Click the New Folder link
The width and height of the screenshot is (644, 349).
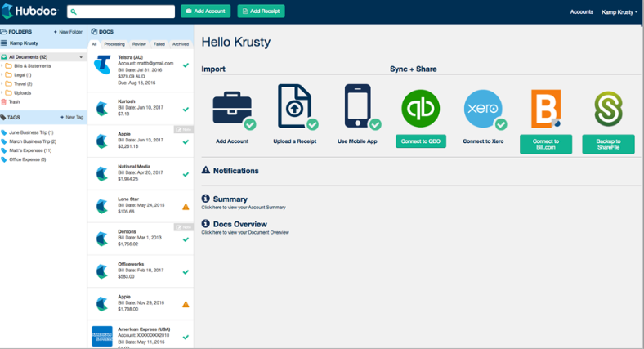(x=68, y=32)
